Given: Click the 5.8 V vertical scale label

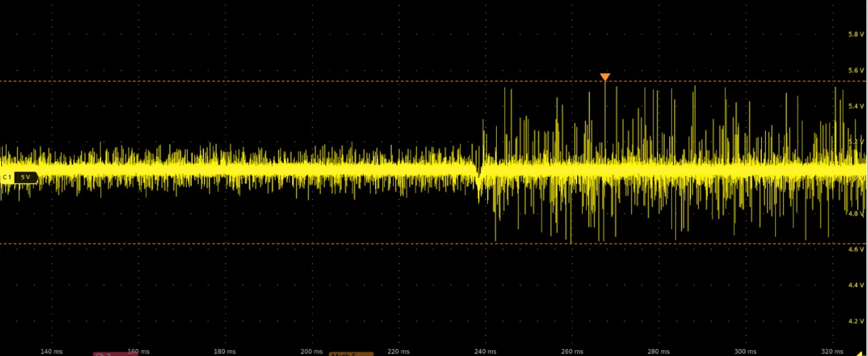Looking at the screenshot, I should 856,34.
